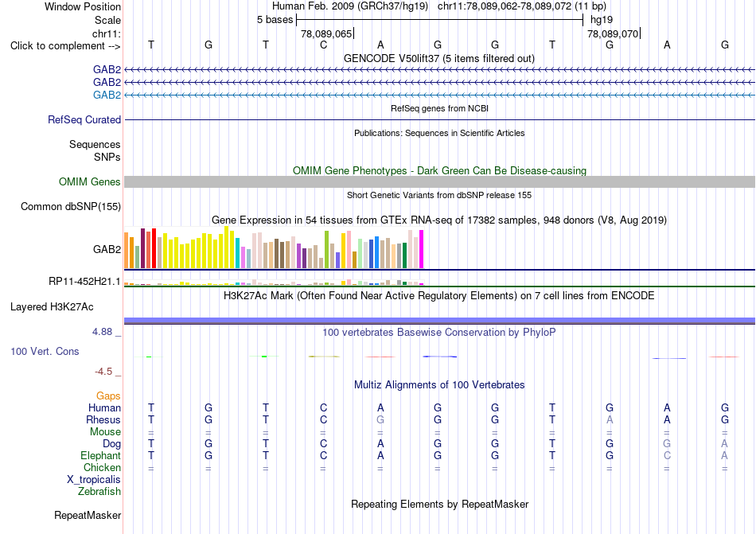Select the Mouse species label
Image resolution: width=756 pixels, height=534 pixels.
tap(105, 432)
